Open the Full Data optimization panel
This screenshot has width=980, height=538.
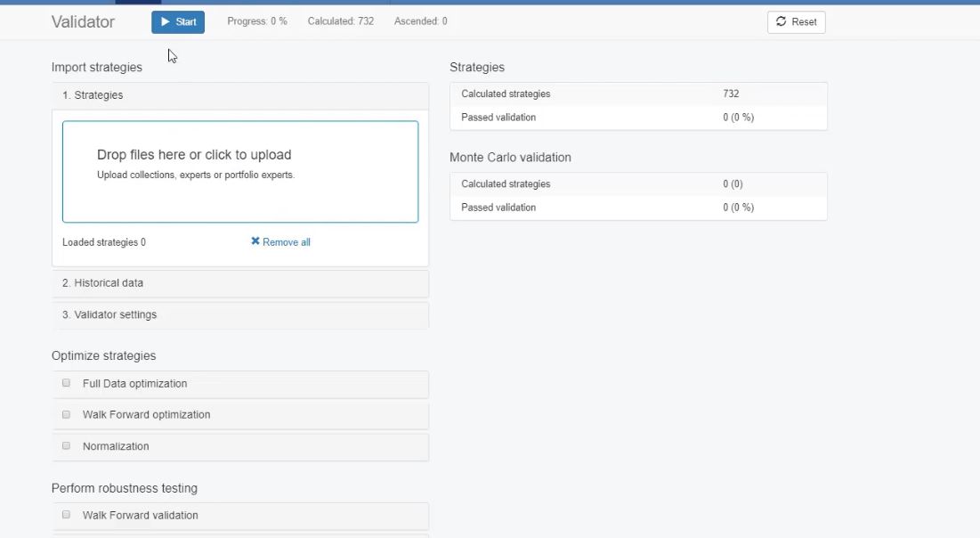pyautogui.click(x=135, y=384)
